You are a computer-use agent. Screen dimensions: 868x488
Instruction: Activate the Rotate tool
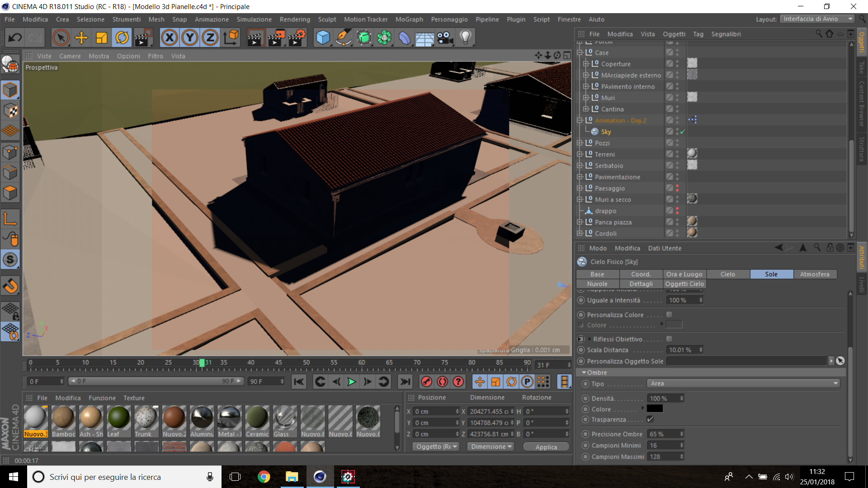[x=122, y=38]
